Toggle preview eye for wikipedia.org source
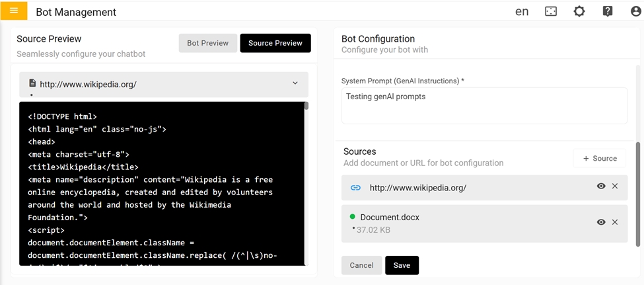Screen dimensions: 644x285 [601, 186]
